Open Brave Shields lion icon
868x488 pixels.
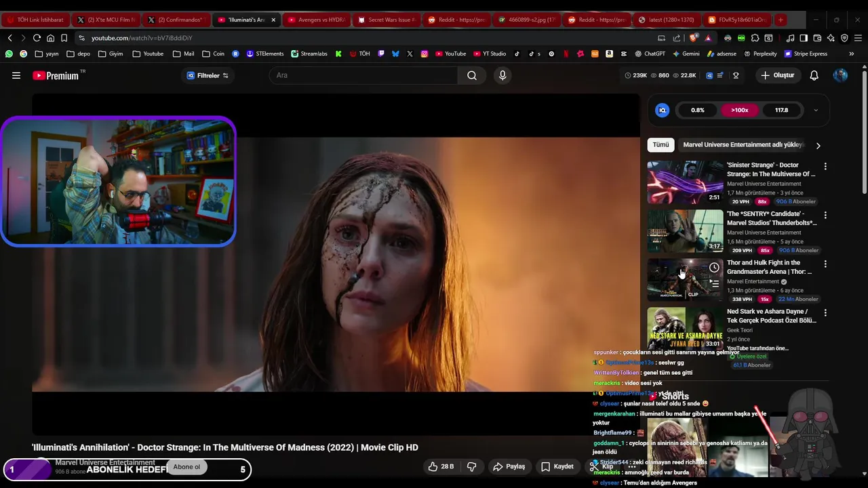point(693,38)
